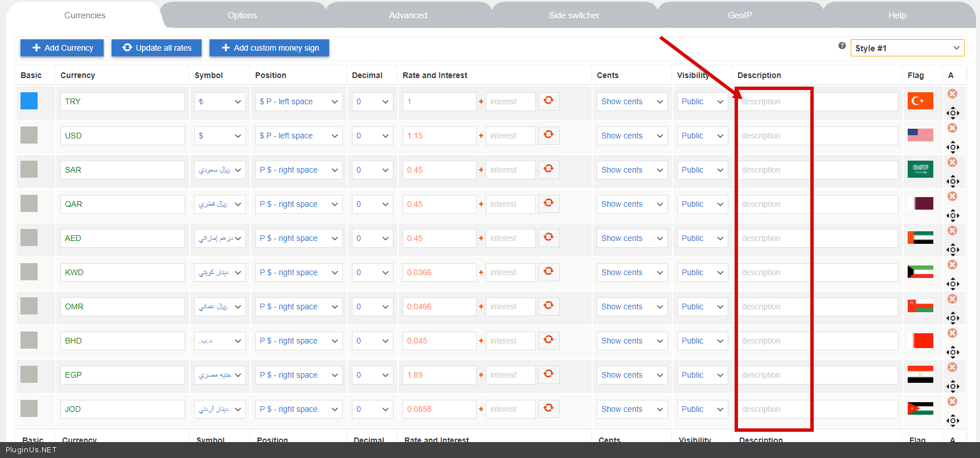980x458 pixels.
Task: Open the Side switcher tab
Action: 574,15
